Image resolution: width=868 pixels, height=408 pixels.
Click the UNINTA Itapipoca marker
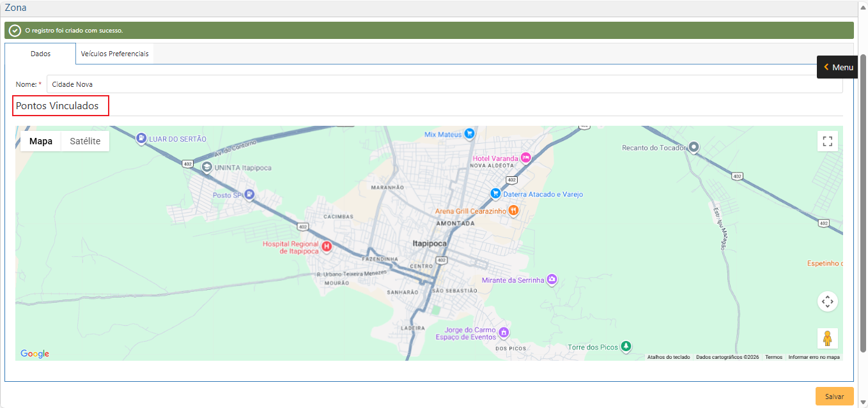[206, 166]
